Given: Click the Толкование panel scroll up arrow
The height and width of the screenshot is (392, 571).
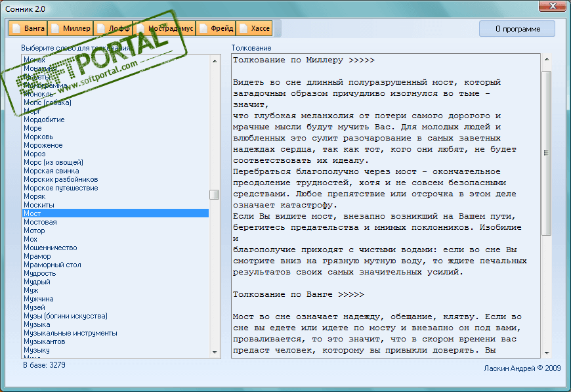Looking at the screenshot, I should (x=546, y=59).
